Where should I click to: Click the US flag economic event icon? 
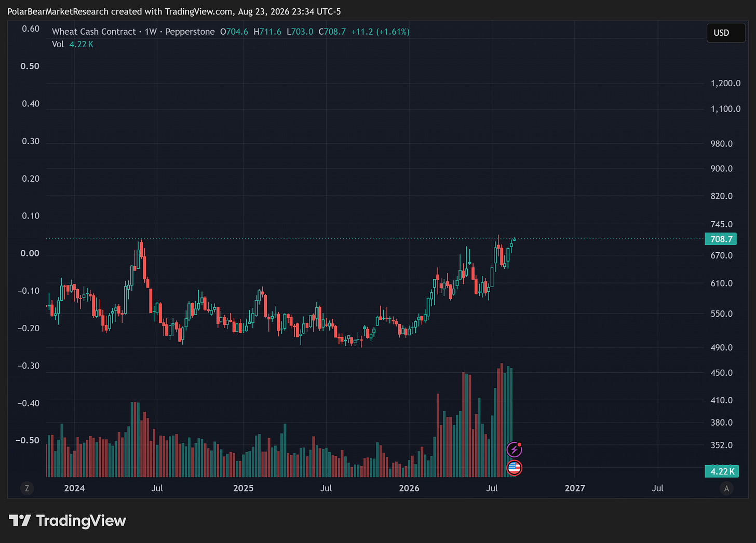(x=514, y=468)
